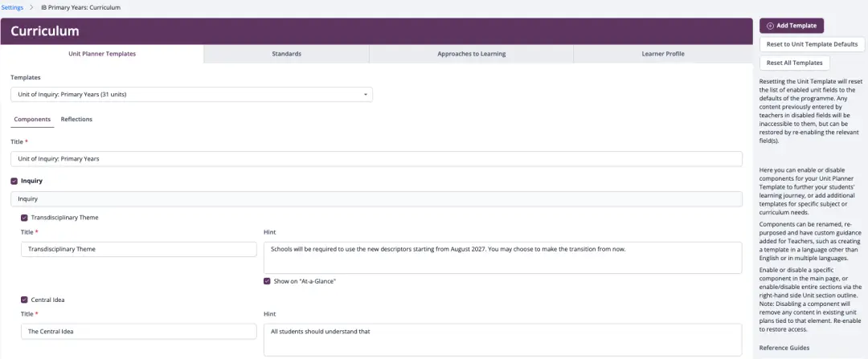Edit the Transdisciplinary Theme title field
868x359 pixels.
click(138, 250)
